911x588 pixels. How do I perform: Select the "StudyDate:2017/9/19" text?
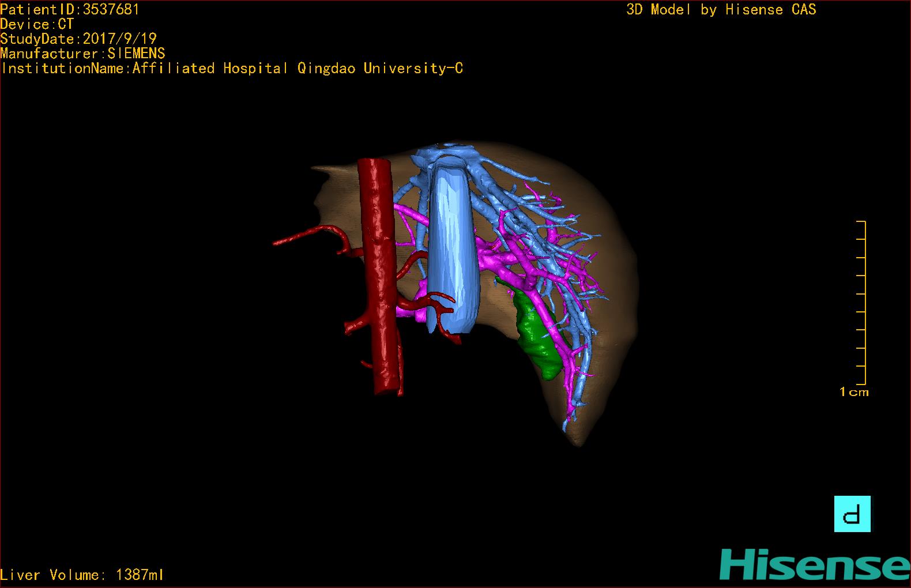[78, 39]
